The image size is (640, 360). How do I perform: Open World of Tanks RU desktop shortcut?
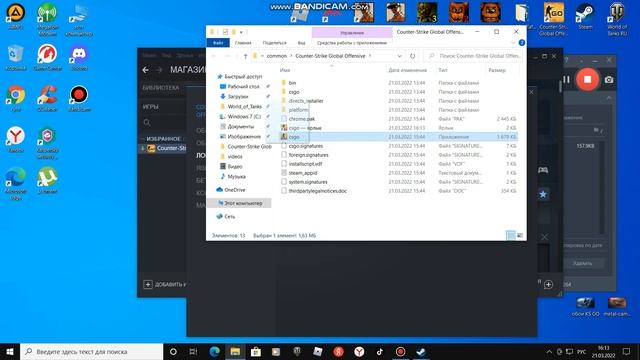point(617,19)
